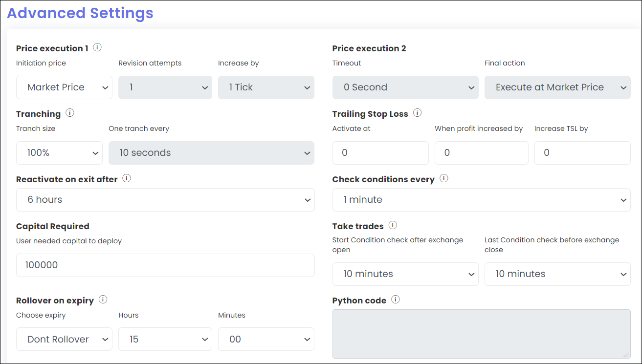Screen dimensions: 642x364
Task: Expand the Choose expiry dropdown
Action: click(64, 339)
